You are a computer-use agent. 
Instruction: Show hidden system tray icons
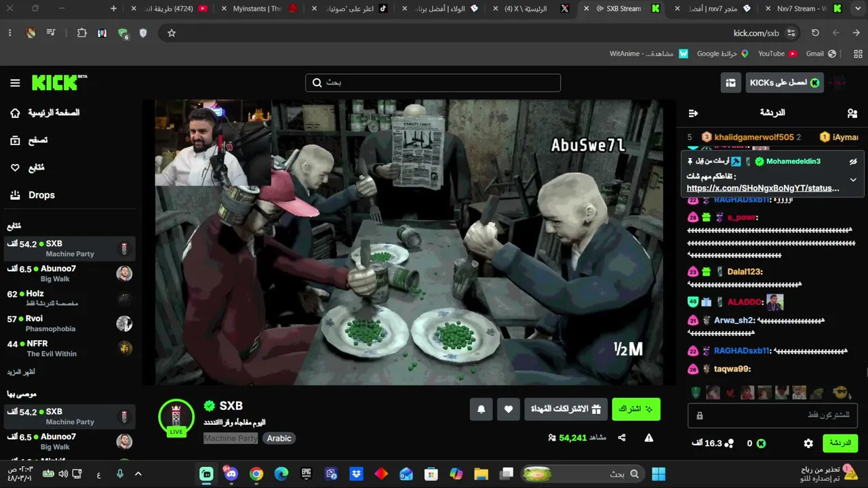point(138,474)
